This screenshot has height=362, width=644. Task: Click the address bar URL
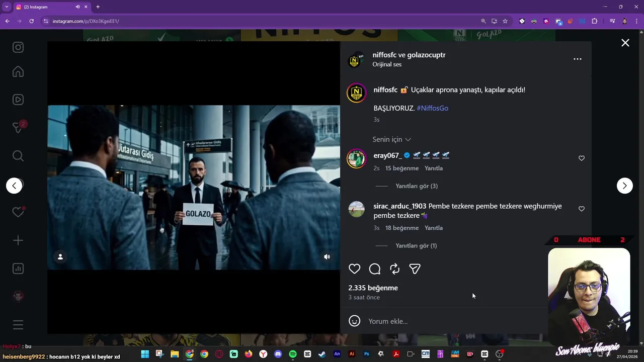click(x=86, y=21)
